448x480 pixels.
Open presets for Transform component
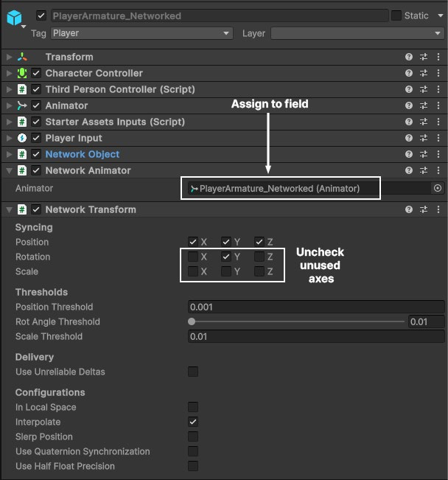(x=424, y=57)
